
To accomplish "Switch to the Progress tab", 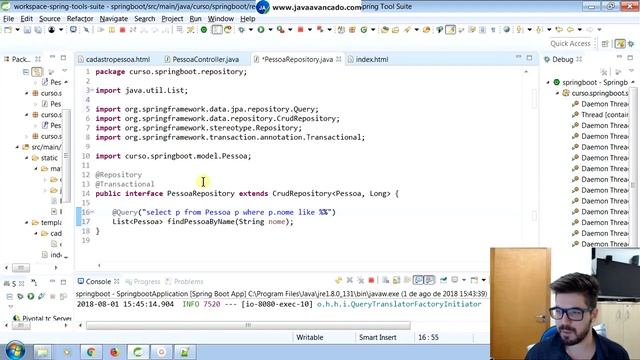I will (x=142, y=282).
